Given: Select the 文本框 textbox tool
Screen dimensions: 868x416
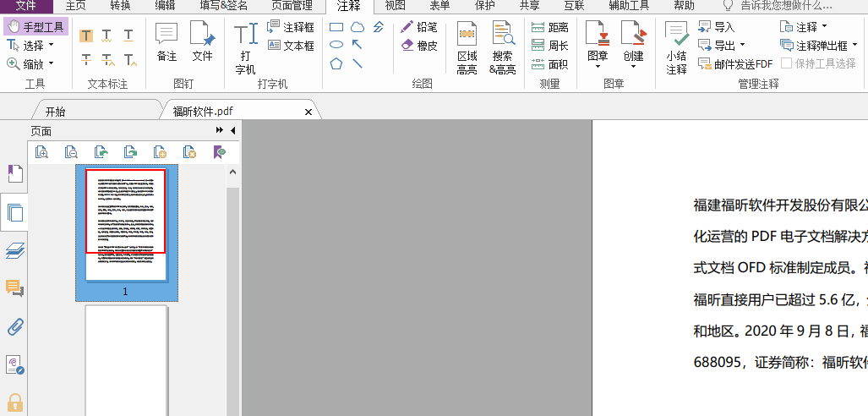Looking at the screenshot, I should pyautogui.click(x=291, y=46).
